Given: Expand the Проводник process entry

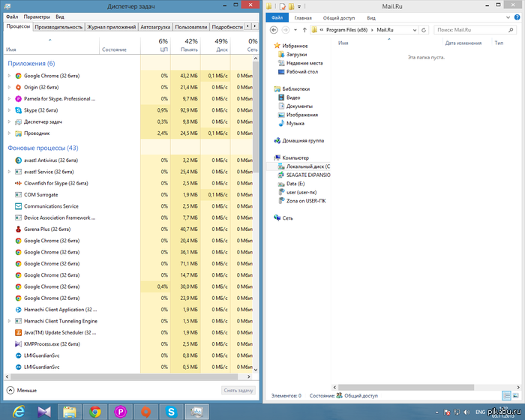Looking at the screenshot, I should [x=9, y=133].
